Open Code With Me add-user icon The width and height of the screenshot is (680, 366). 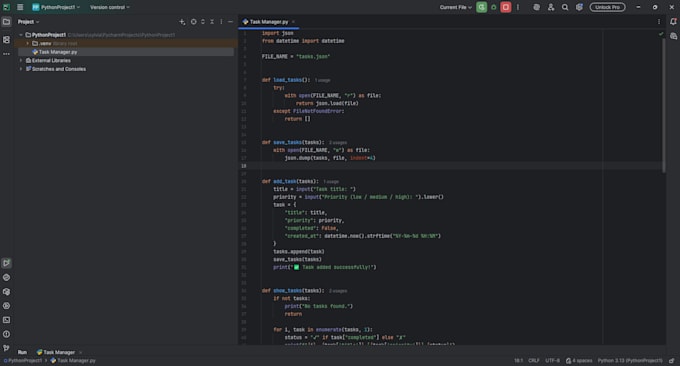[x=551, y=7]
